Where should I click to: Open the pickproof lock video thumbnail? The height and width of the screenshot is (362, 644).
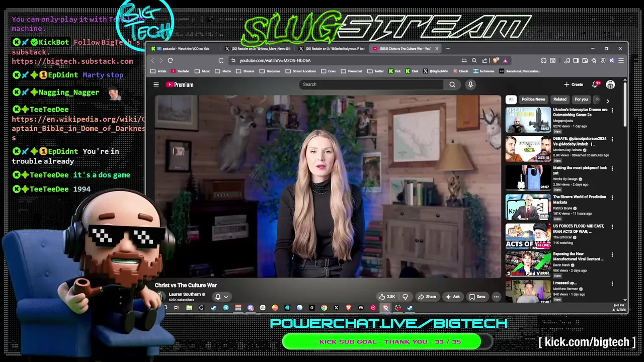528,178
